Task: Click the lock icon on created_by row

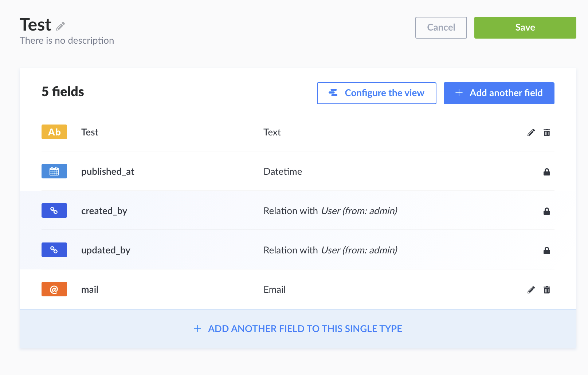Action: [x=547, y=211]
